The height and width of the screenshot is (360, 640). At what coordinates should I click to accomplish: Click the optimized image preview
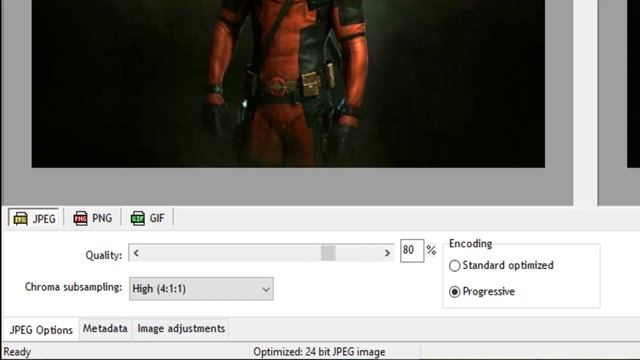point(288,84)
